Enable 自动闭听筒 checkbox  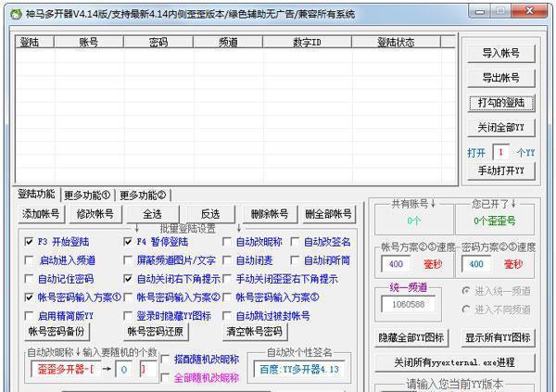coord(295,260)
